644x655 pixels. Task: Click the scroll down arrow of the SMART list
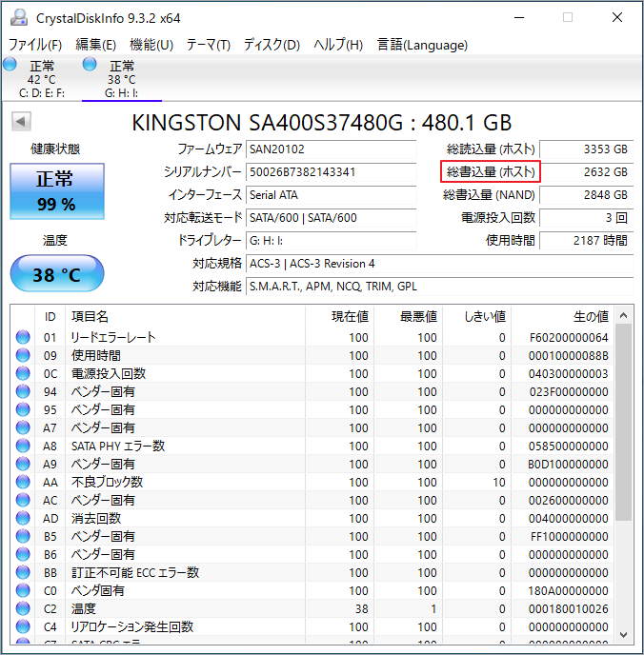624,634
